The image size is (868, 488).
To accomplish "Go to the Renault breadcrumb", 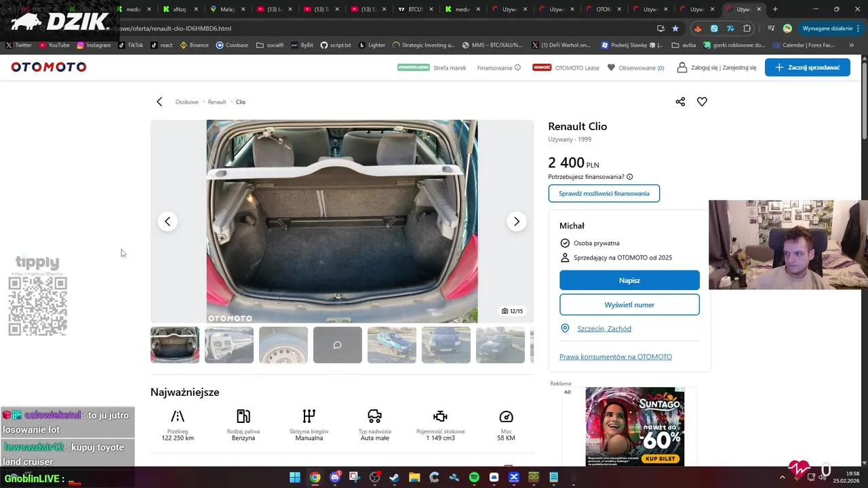I will [217, 102].
